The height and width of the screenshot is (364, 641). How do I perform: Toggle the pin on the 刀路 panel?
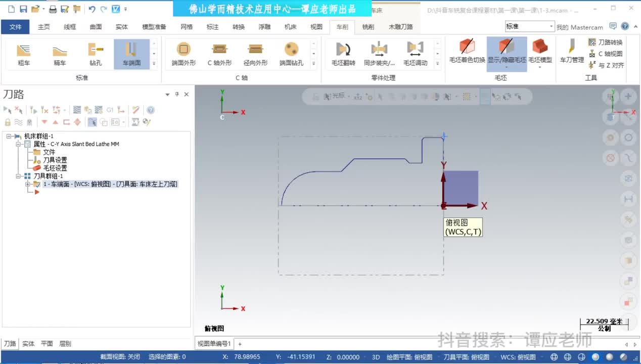[177, 95]
